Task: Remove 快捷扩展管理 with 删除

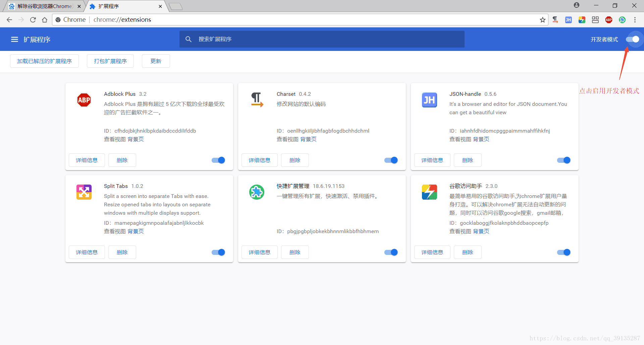Action: pyautogui.click(x=295, y=252)
